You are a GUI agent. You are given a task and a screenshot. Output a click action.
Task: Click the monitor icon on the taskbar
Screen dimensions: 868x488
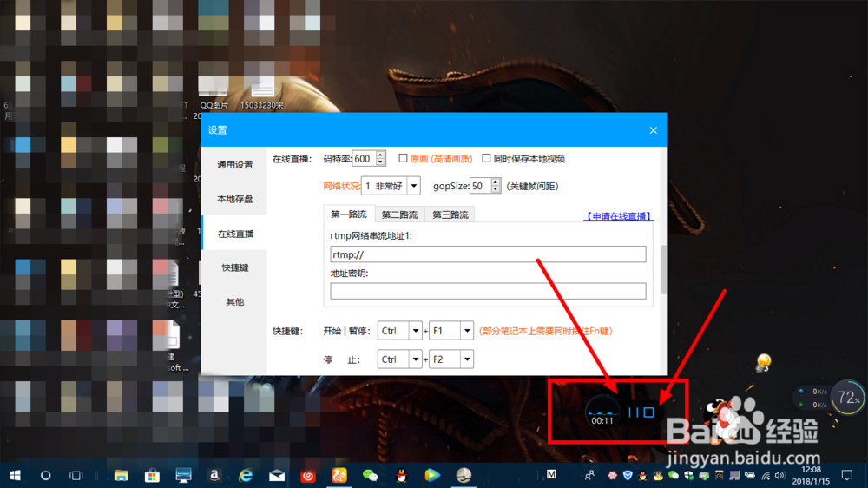(x=183, y=475)
